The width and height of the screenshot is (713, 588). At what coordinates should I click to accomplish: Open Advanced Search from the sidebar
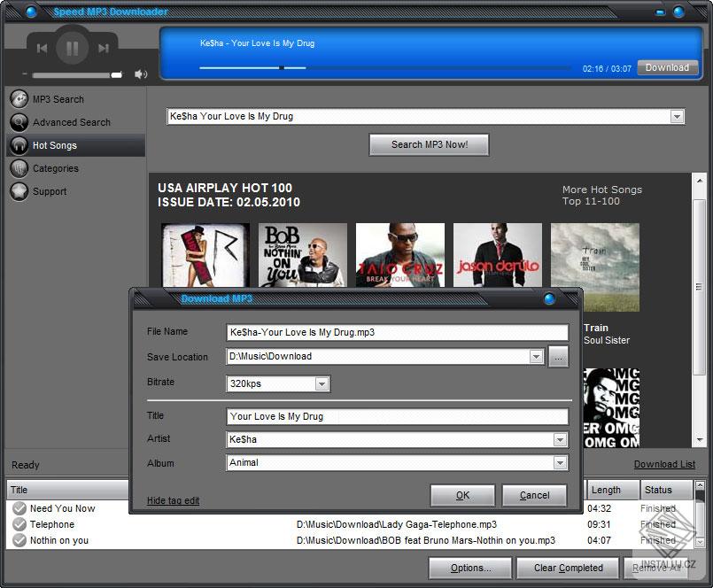[19, 121]
